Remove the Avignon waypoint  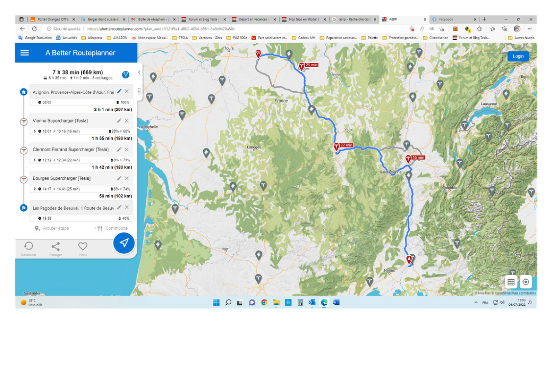126,91
